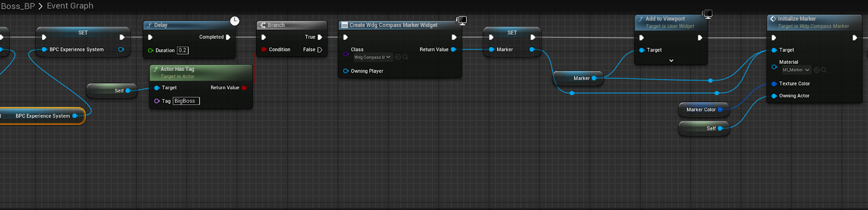Click the Delay input execution pin
Screen dimensions: 868x210
[150, 37]
